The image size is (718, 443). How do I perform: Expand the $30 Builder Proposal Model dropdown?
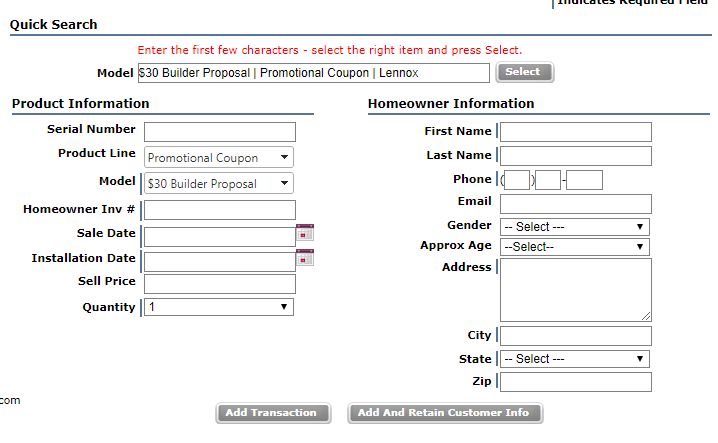point(219,183)
